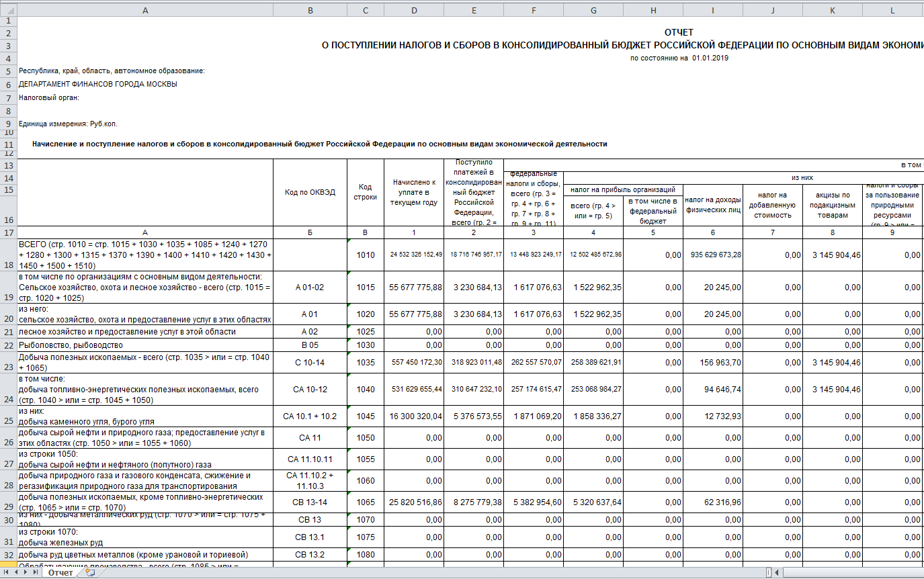The width and height of the screenshot is (924, 579).
Task: Select column H header
Action: pyautogui.click(x=653, y=11)
